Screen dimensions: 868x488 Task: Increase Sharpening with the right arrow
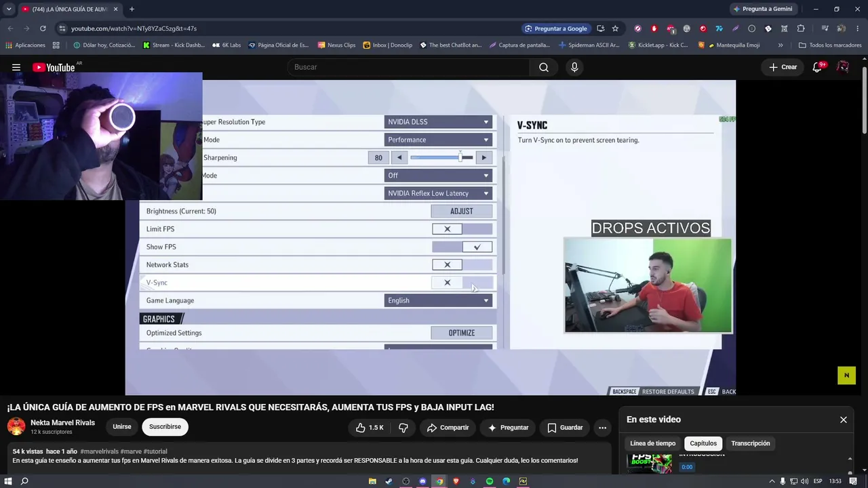[x=484, y=158]
